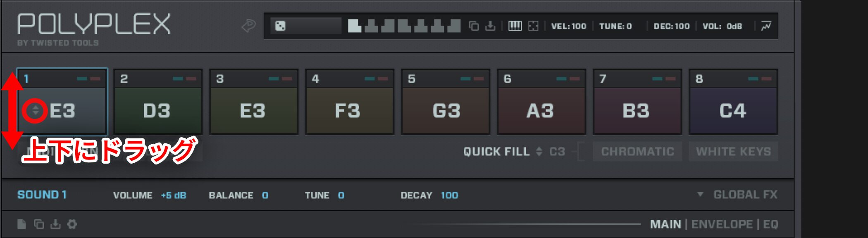Click the dice randomize icon in preset field
The width and height of the screenshot is (868, 238).
pos(280,26)
